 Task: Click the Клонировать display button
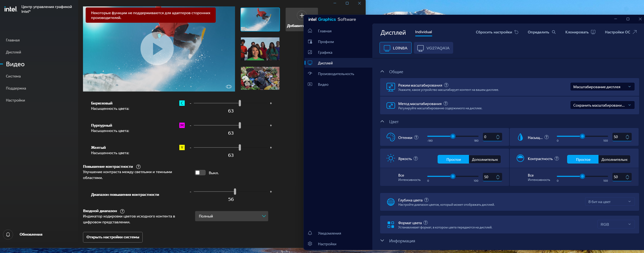point(580,32)
